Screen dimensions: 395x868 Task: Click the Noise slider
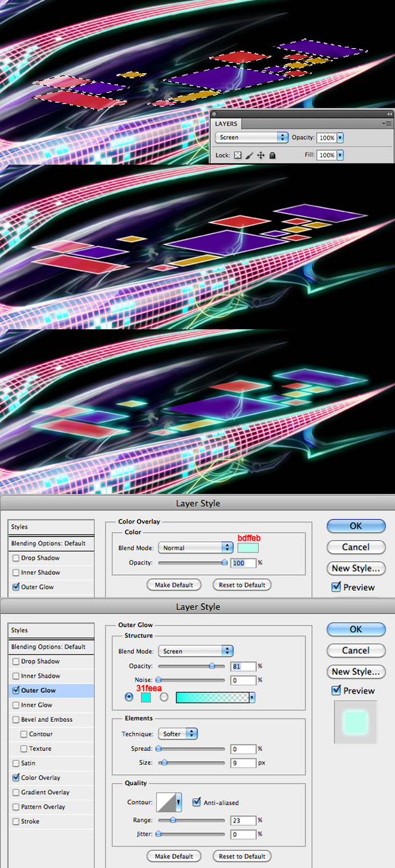click(190, 680)
